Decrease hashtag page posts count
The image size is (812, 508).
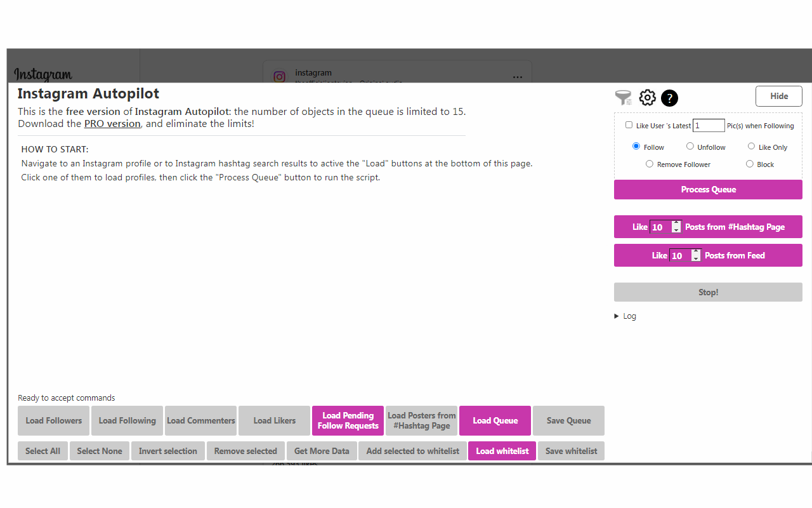(676, 231)
